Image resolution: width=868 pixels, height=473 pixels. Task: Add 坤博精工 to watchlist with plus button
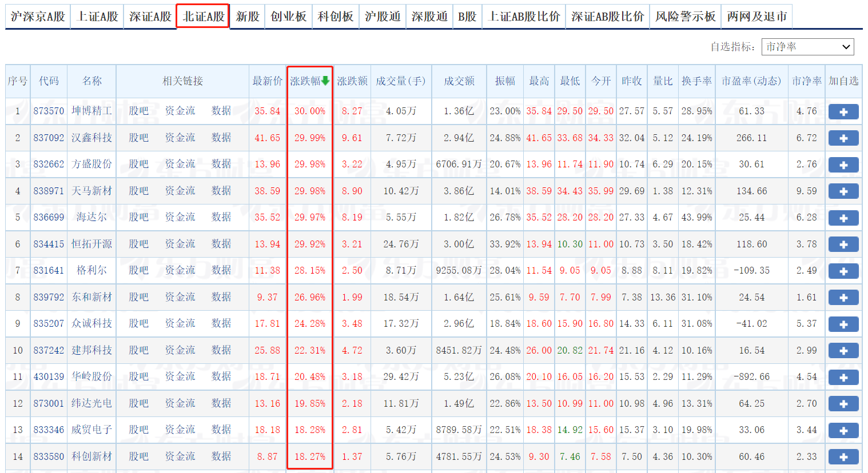[x=843, y=112]
